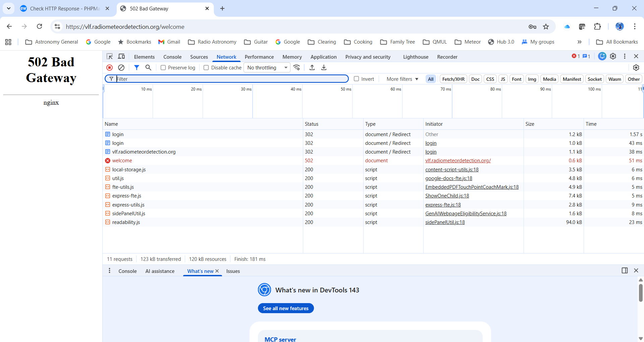644x342 pixels.
Task: Open the content-script-utils.js:18 initiator link
Action: [452, 170]
